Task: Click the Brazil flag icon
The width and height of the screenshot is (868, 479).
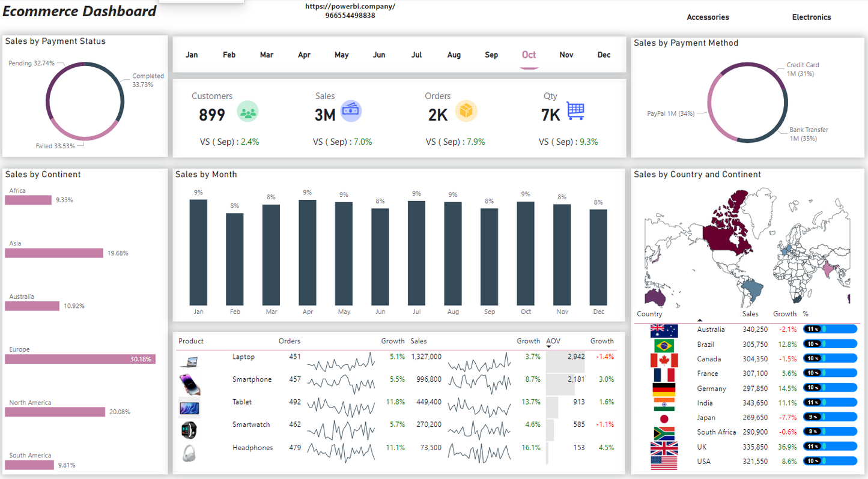Action: pyautogui.click(x=664, y=346)
